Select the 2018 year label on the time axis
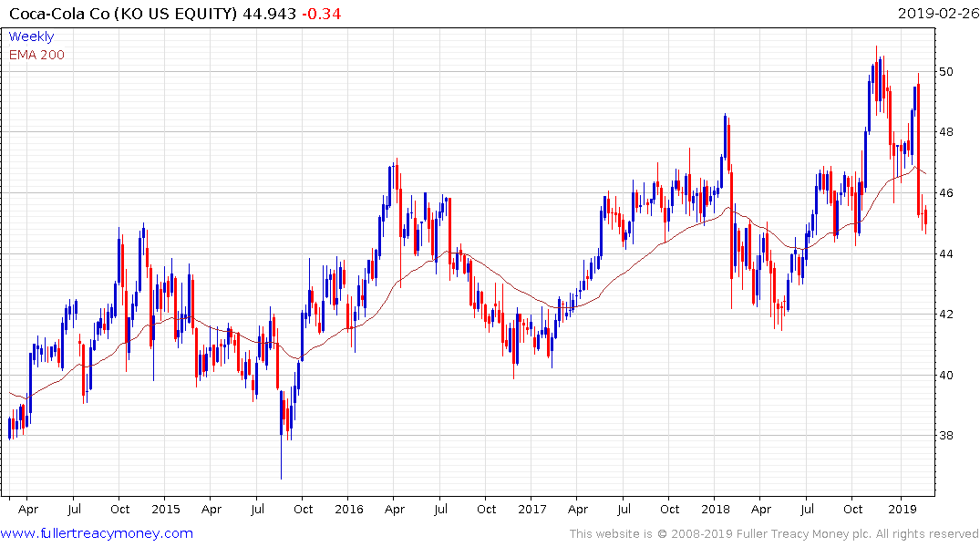The image size is (980, 547). (715, 510)
